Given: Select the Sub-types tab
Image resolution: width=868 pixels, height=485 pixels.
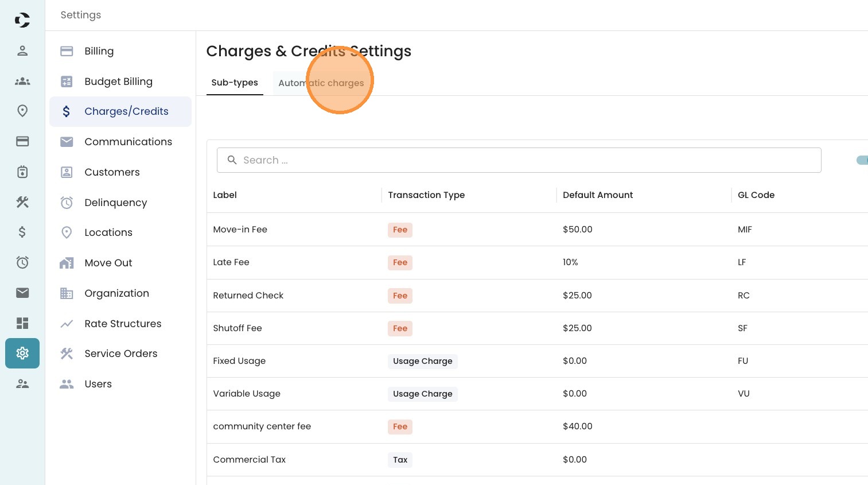Looking at the screenshot, I should coord(235,83).
